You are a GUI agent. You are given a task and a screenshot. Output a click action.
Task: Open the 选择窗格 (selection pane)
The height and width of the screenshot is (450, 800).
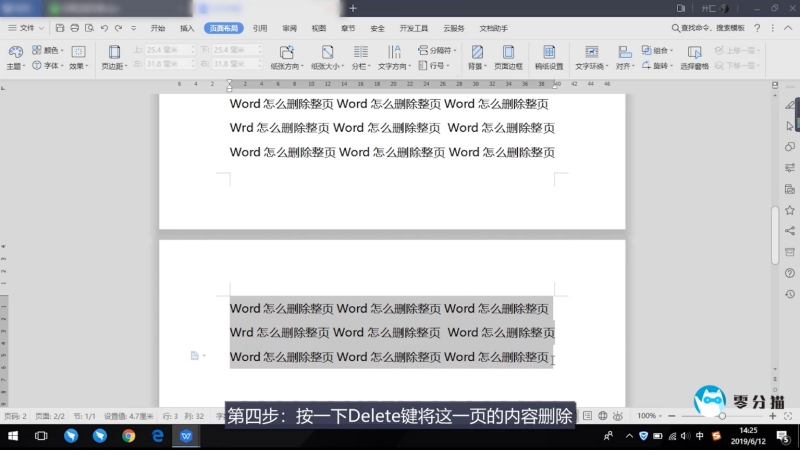point(694,56)
